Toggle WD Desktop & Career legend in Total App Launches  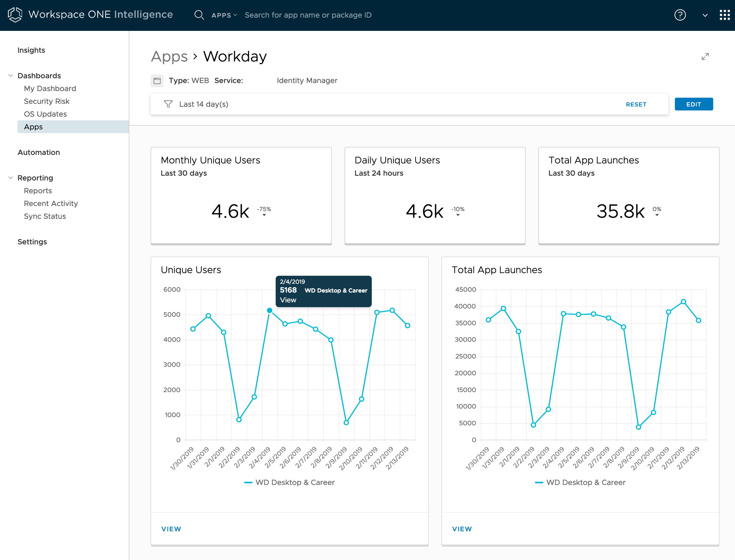(x=580, y=482)
